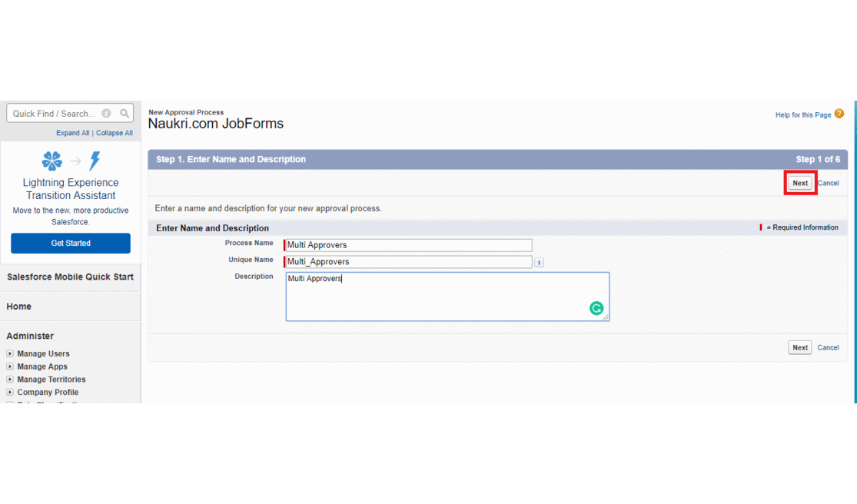Click the blue Salesforce Classic flower icon
Screen dimensions: 857x504
[52, 161]
